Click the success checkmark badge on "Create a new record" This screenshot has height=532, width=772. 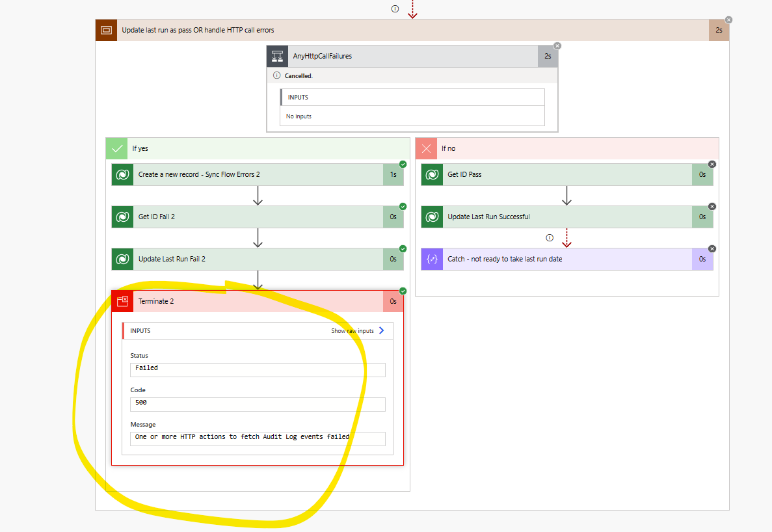[403, 165]
